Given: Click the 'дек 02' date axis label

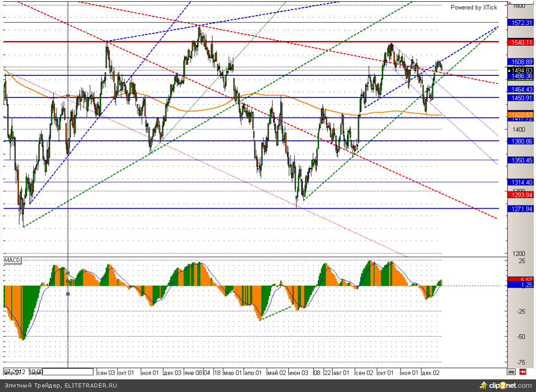Looking at the screenshot, I should [431, 373].
